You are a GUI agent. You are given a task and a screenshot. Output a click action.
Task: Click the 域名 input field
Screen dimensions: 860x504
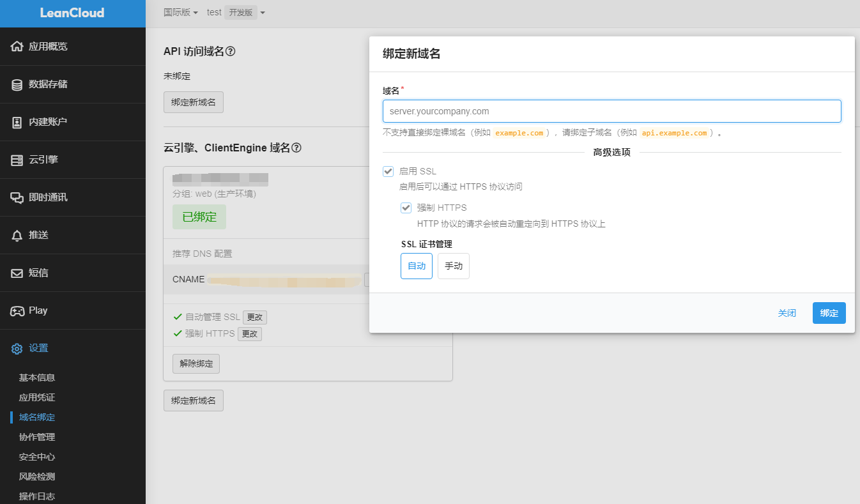pyautogui.click(x=611, y=111)
